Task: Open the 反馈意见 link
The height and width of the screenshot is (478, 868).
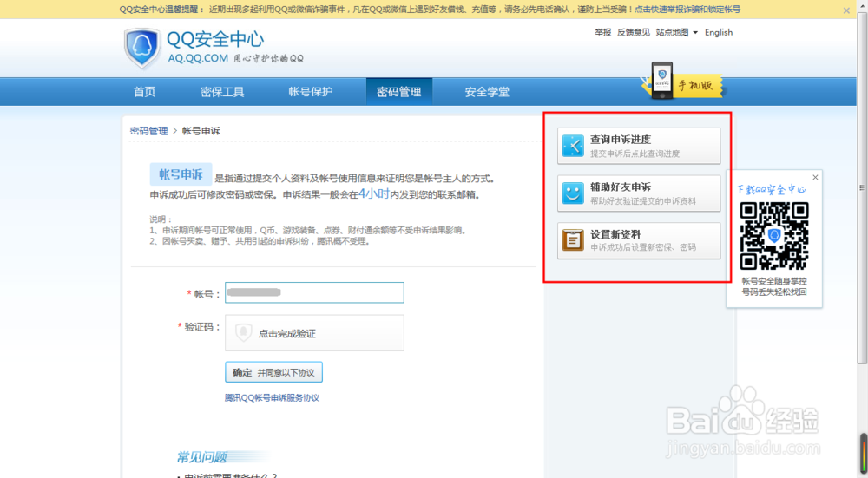Action: coord(634,33)
